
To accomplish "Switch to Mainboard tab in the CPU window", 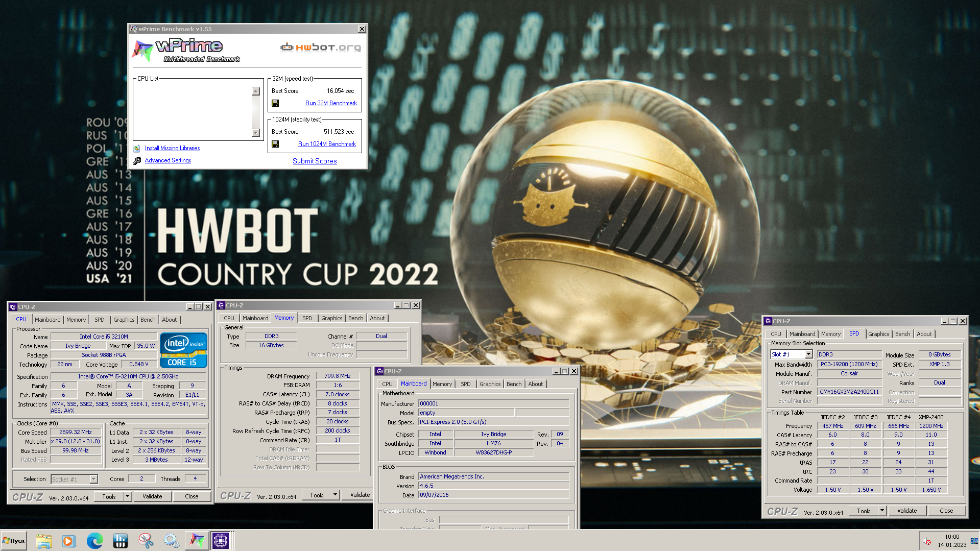I will [x=47, y=320].
